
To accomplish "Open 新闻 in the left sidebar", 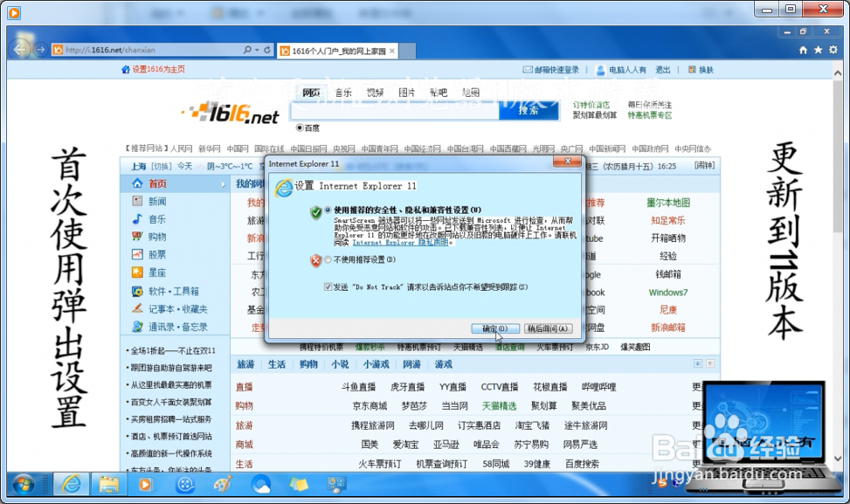I will [157, 201].
